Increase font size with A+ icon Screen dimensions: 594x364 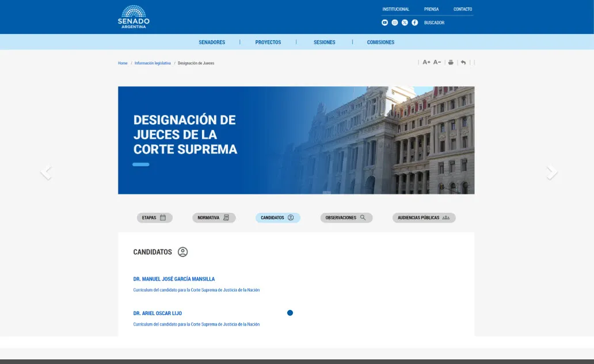(427, 62)
